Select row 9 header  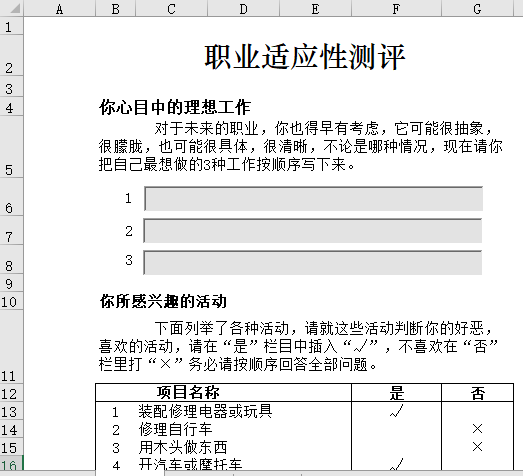[12, 284]
